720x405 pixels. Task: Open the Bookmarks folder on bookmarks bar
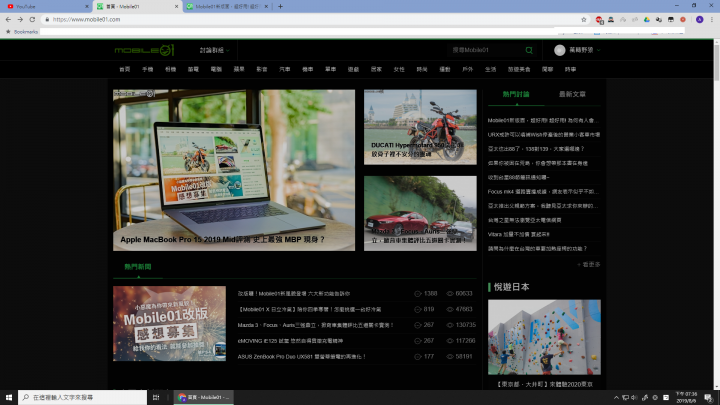coord(22,32)
